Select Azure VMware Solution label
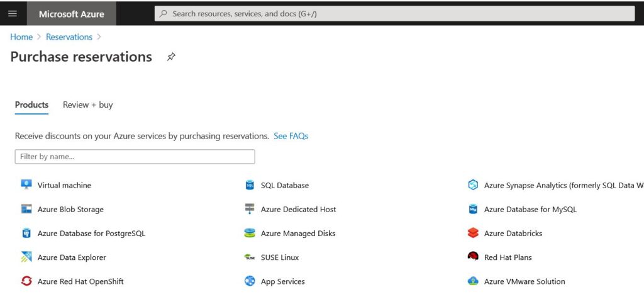Image resolution: width=644 pixels, height=299 pixels. (525, 282)
